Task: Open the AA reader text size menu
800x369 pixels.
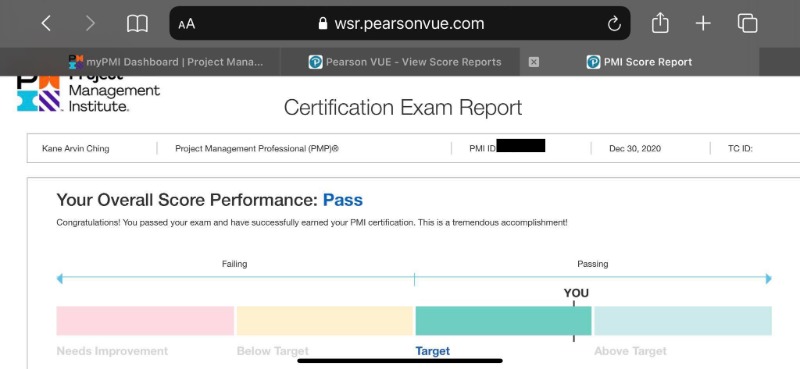Action: 187,24
